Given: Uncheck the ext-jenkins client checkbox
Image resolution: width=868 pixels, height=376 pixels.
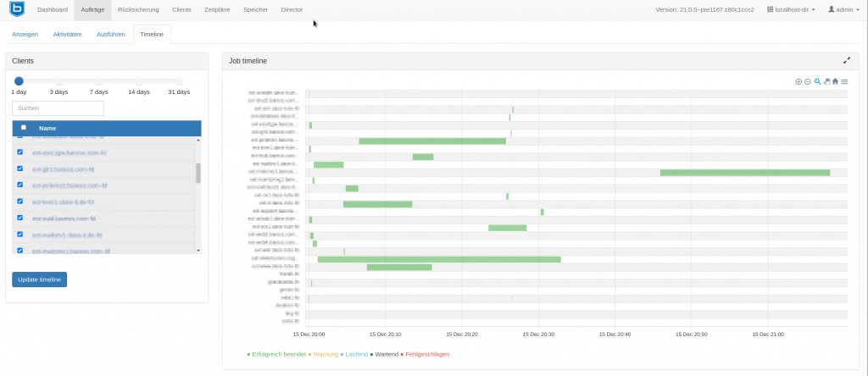Looking at the screenshot, I should [20, 185].
